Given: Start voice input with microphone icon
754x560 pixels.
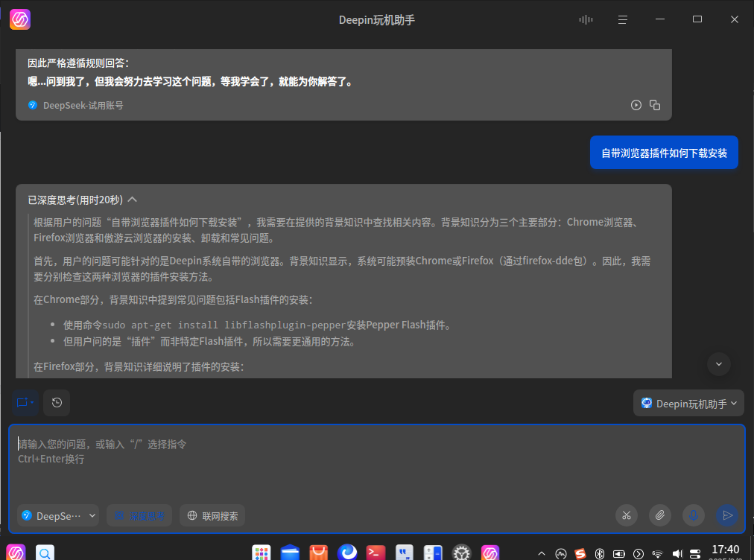Looking at the screenshot, I should pyautogui.click(x=694, y=515).
